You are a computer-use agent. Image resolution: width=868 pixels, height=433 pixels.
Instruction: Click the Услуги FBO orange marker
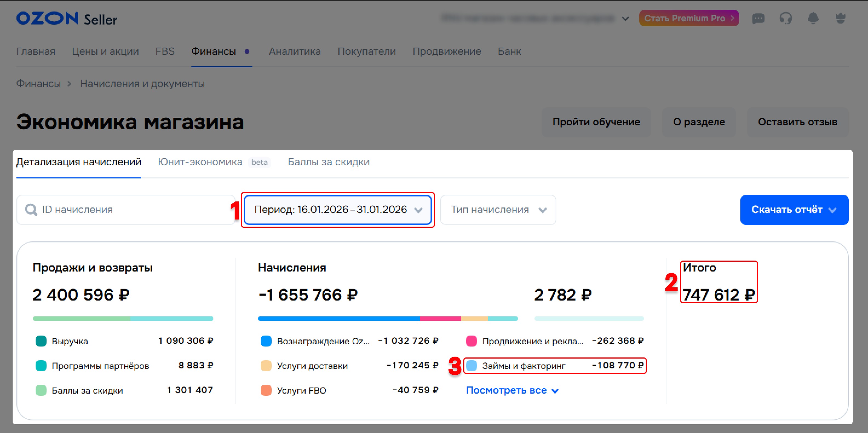click(x=266, y=390)
